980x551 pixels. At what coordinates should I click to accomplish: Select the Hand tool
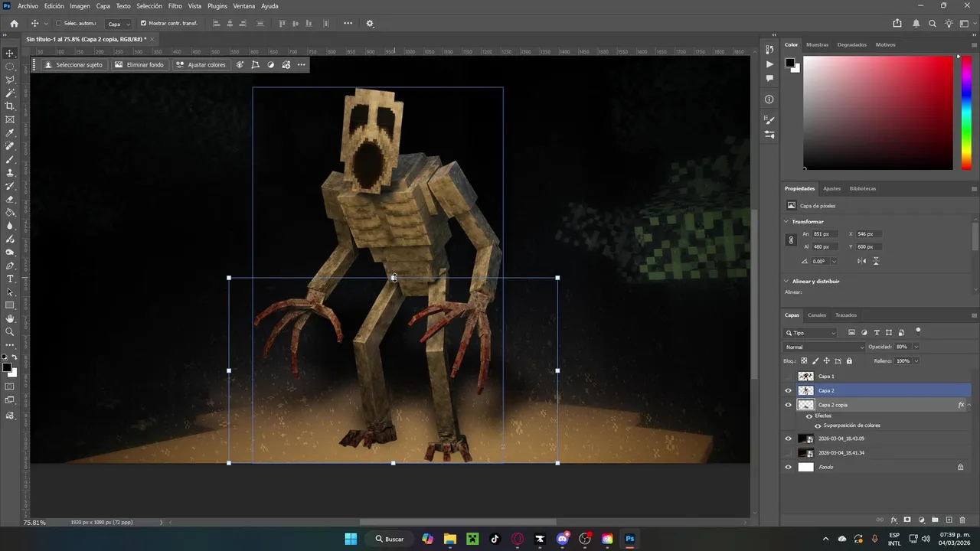pyautogui.click(x=10, y=318)
